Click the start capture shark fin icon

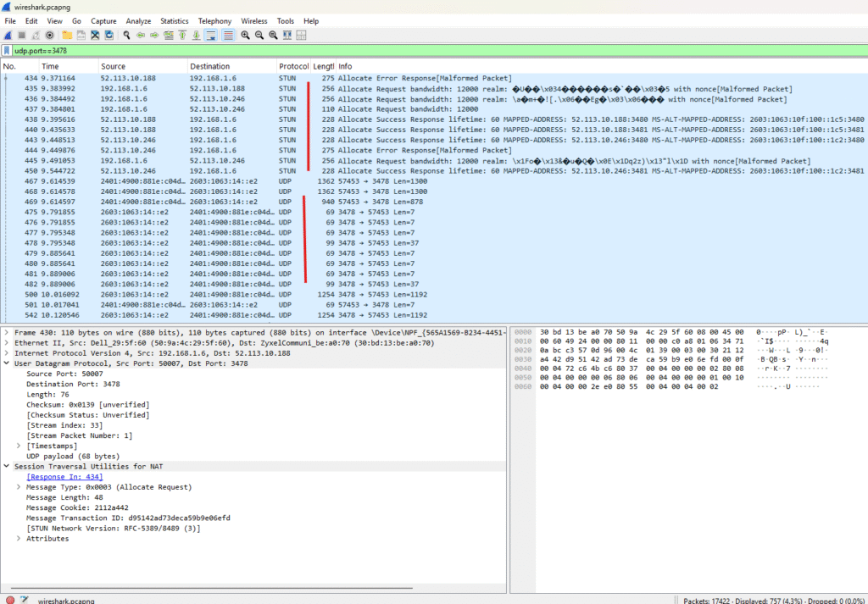pos(8,36)
